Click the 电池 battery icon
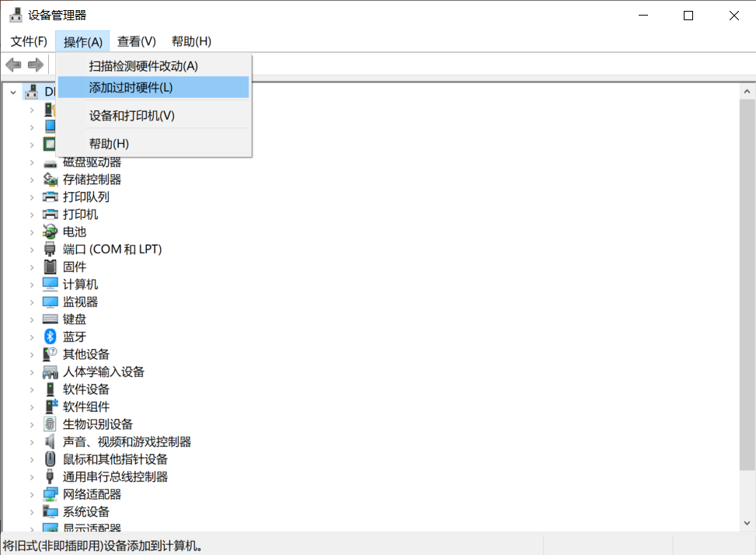756x555 pixels. click(51, 232)
